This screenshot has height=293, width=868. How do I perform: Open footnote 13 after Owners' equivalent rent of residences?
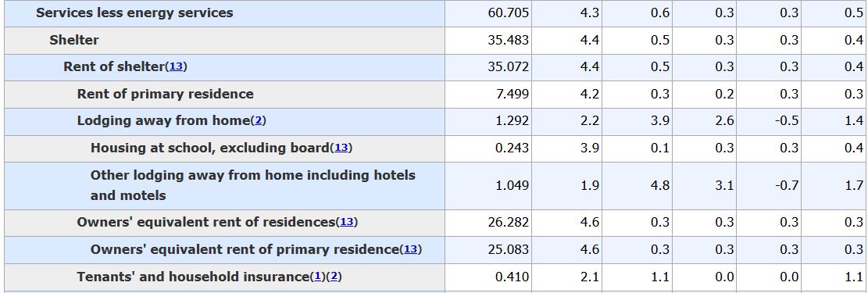[x=347, y=222]
